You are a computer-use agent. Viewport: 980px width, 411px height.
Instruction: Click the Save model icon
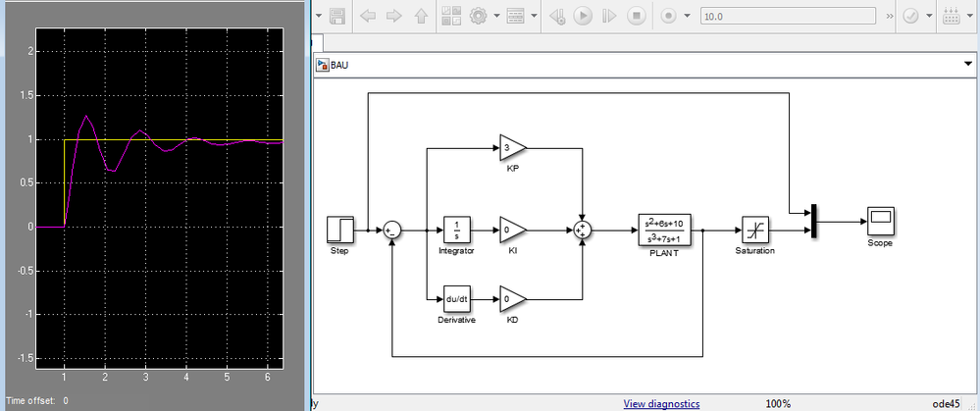(337, 16)
